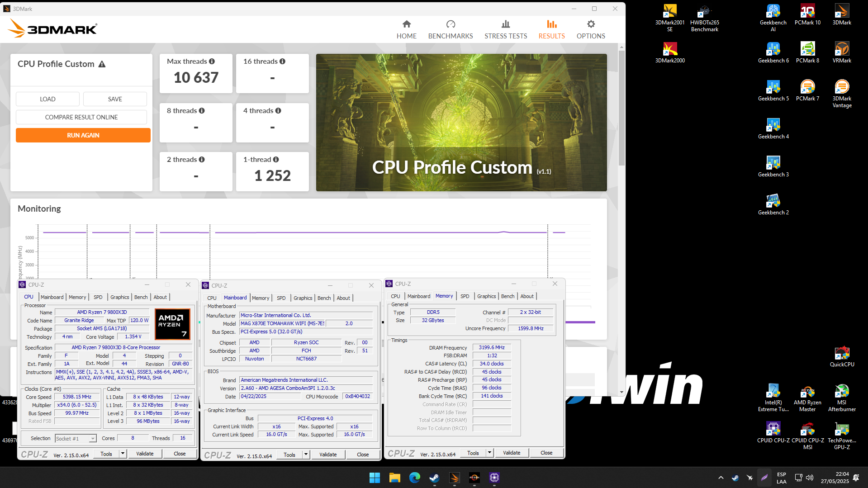Open 3DMark desktop shortcut
Viewport: 868px width, 488px height.
[842, 15]
